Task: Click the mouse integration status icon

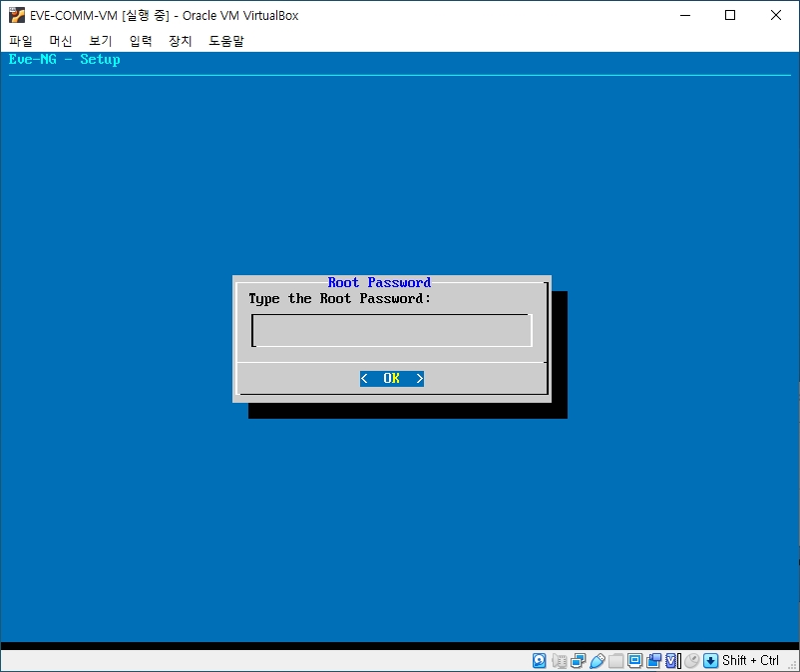Action: click(692, 661)
